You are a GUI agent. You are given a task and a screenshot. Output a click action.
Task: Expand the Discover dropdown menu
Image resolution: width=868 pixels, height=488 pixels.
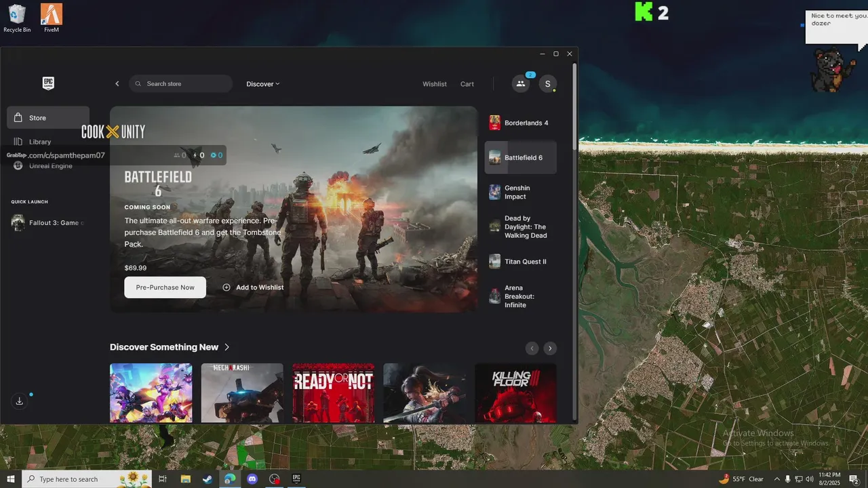click(263, 84)
